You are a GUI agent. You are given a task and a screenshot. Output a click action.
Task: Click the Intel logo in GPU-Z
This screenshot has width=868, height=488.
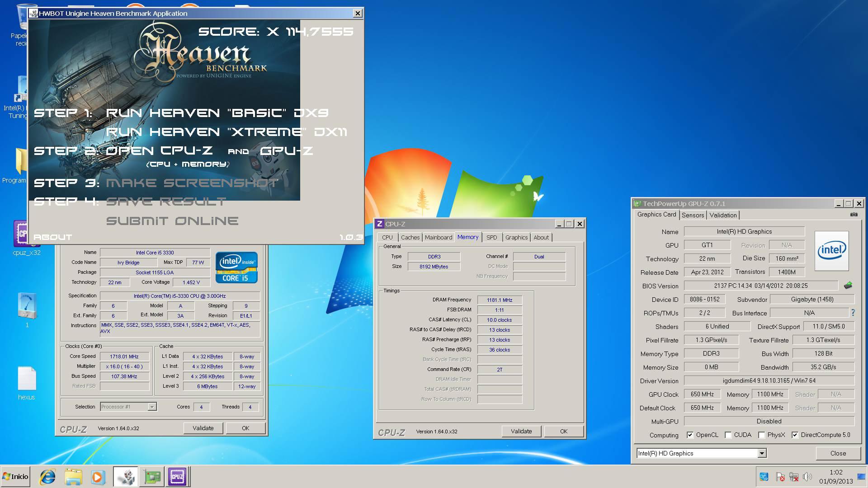[832, 251]
